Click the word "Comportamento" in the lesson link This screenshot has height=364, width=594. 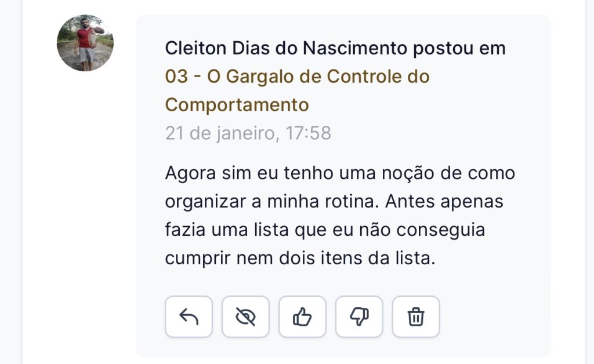tap(237, 105)
